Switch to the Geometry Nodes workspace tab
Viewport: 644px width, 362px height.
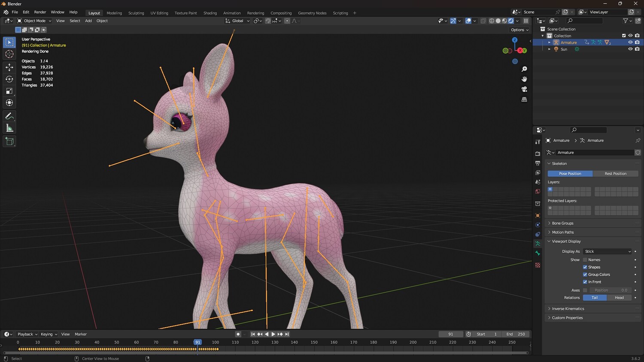pos(312,13)
